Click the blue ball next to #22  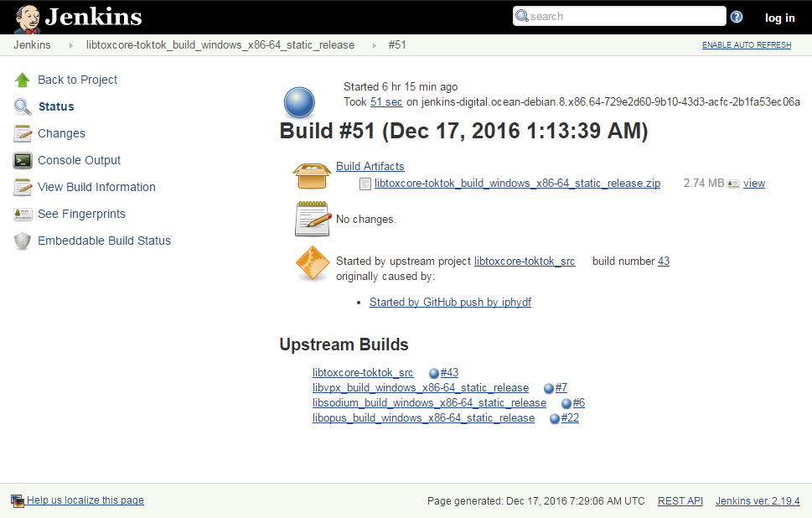(x=555, y=418)
